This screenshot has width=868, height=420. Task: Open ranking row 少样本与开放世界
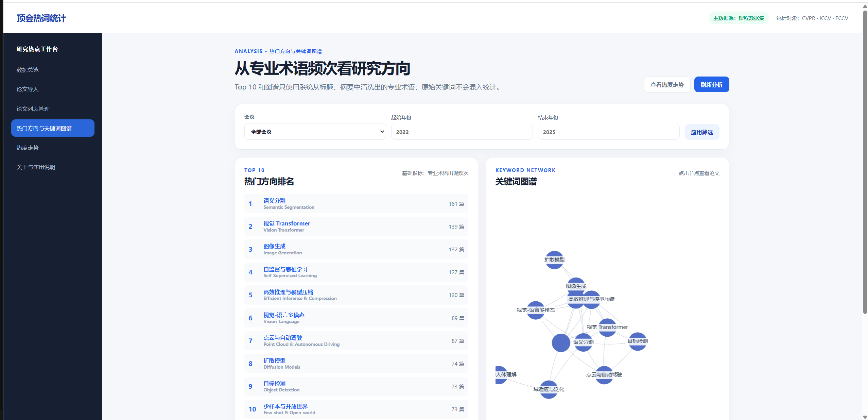click(x=356, y=409)
